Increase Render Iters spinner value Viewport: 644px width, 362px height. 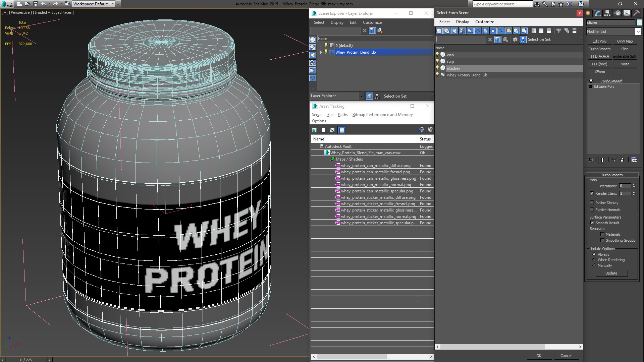pos(634,192)
